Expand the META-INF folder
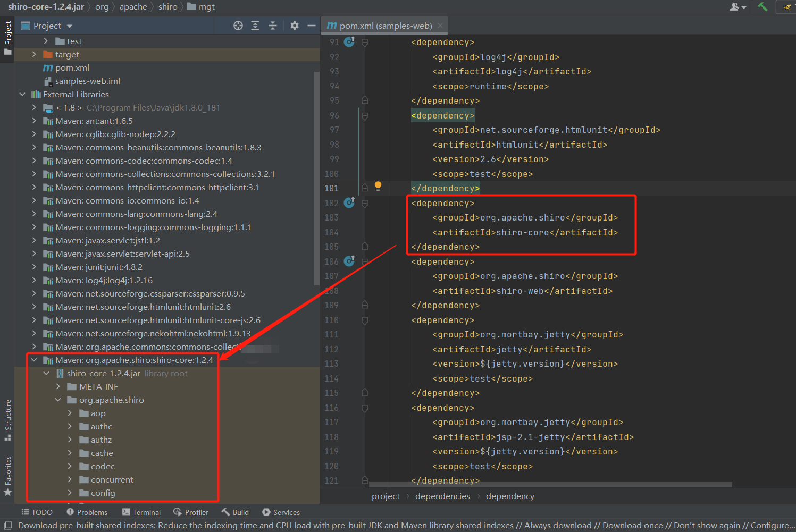Image resolution: width=796 pixels, height=532 pixels. [58, 386]
